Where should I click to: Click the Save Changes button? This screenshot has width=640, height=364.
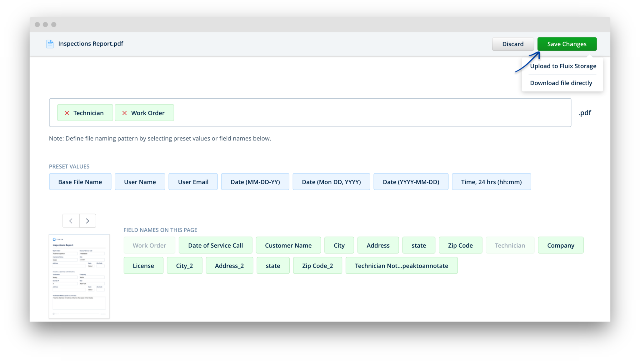click(567, 44)
